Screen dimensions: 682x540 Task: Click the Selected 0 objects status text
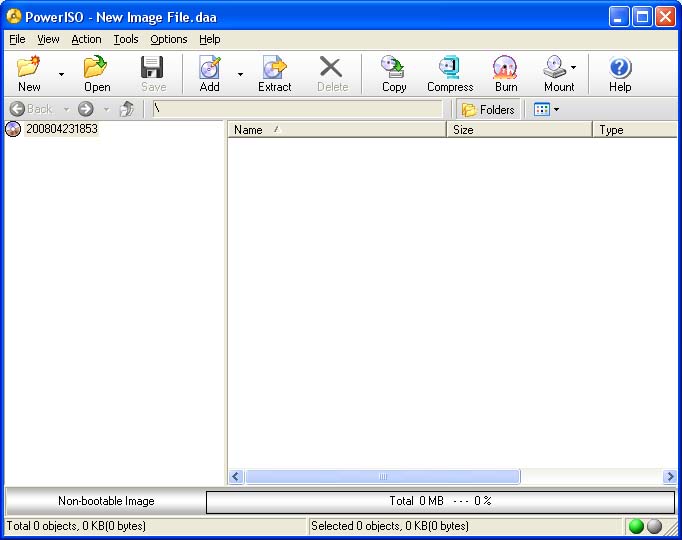tap(390, 526)
